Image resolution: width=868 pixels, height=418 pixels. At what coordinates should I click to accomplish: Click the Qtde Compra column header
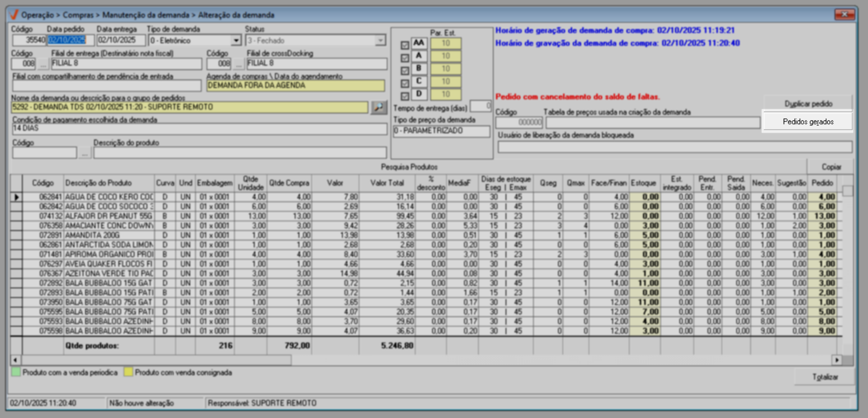point(289,183)
